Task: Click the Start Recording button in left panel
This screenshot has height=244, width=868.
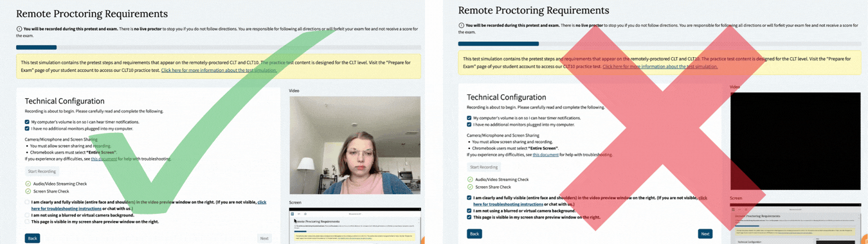Action: tap(42, 171)
